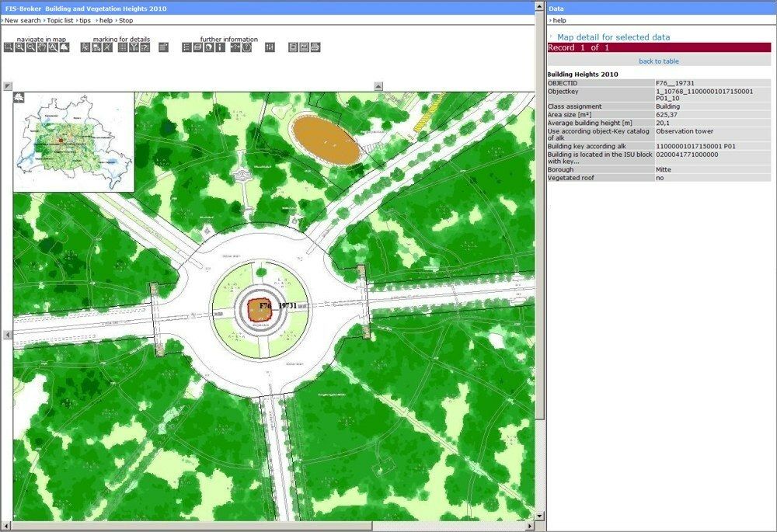This screenshot has height=532, width=777.
Task: Click 'Map detail for selected data' link
Action: pyautogui.click(x=614, y=37)
